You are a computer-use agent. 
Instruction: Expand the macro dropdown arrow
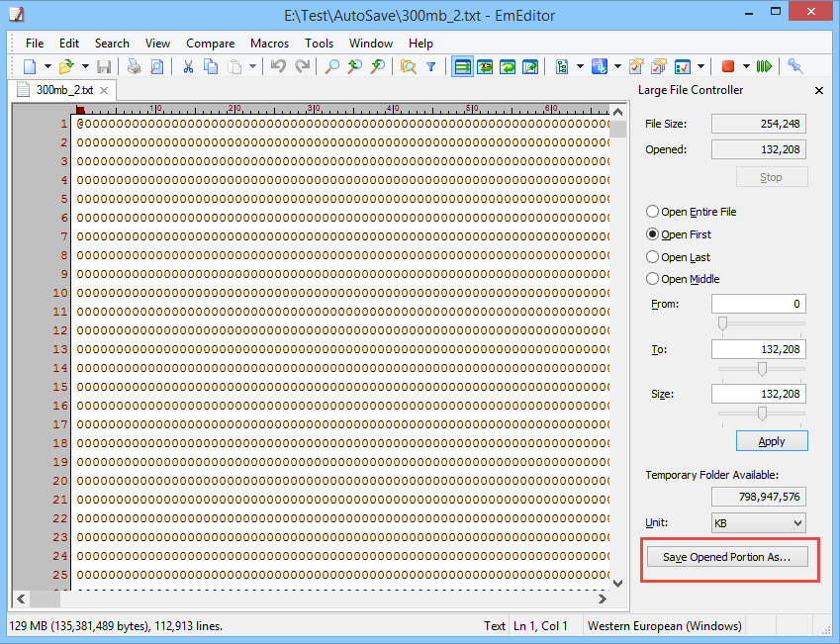(746, 66)
